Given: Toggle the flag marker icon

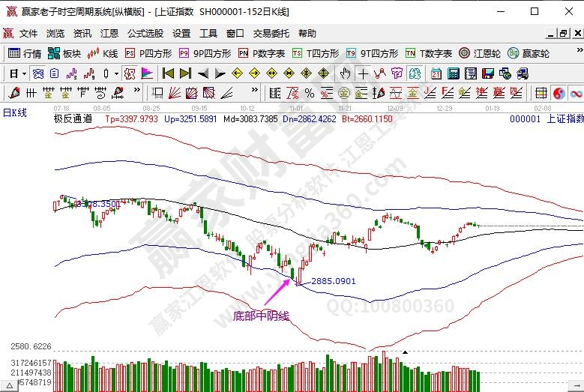Looking at the screenshot, I should coord(147,73).
